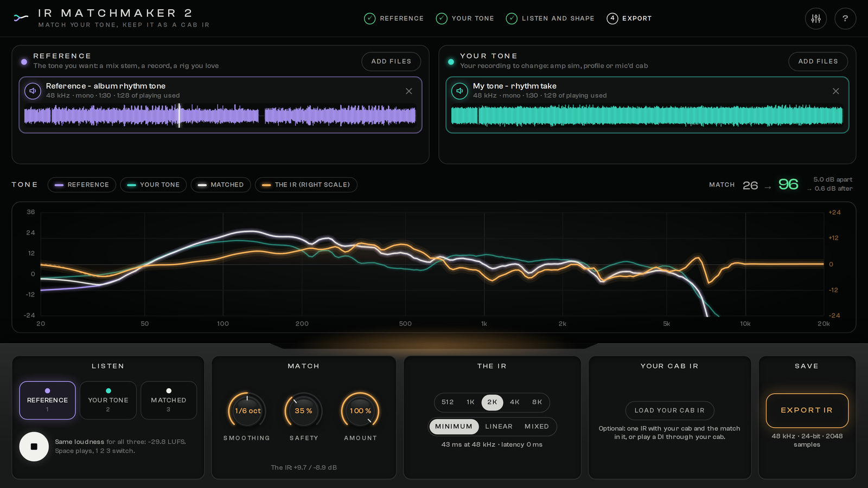Screen dimensions: 868x488
Task: Go to the Listen and Shape step
Action: [x=550, y=18]
